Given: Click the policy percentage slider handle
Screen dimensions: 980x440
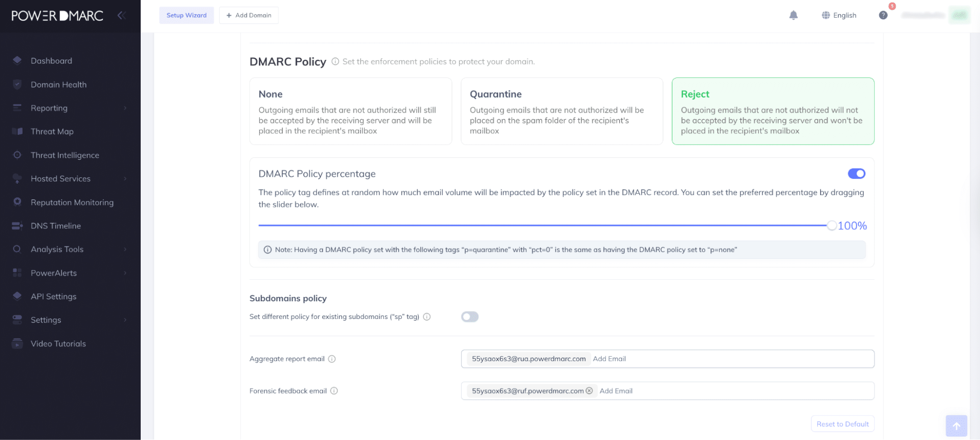Looking at the screenshot, I should [831, 226].
